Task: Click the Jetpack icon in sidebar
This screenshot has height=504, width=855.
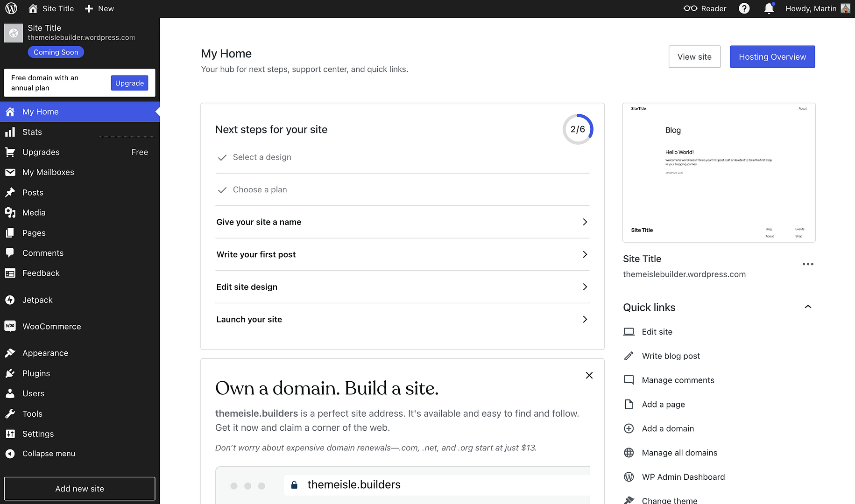Action: coord(10,300)
